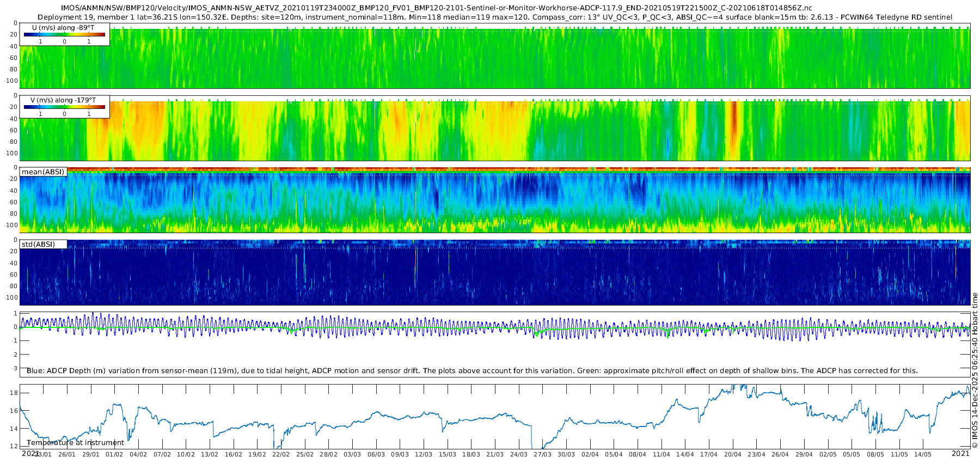Click the U velocity colorbar legend
The width and height of the screenshot is (980, 463).
[64, 35]
